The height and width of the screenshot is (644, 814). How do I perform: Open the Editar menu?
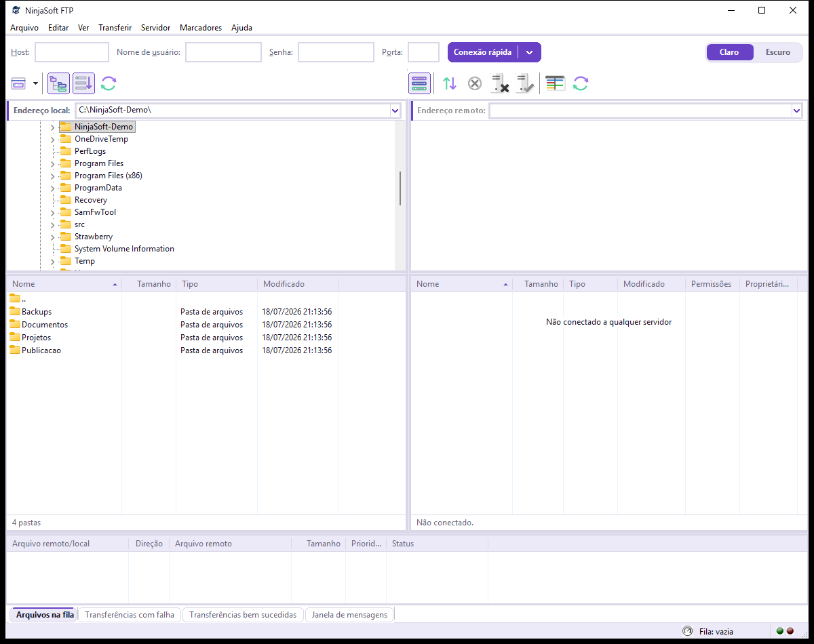(58, 28)
